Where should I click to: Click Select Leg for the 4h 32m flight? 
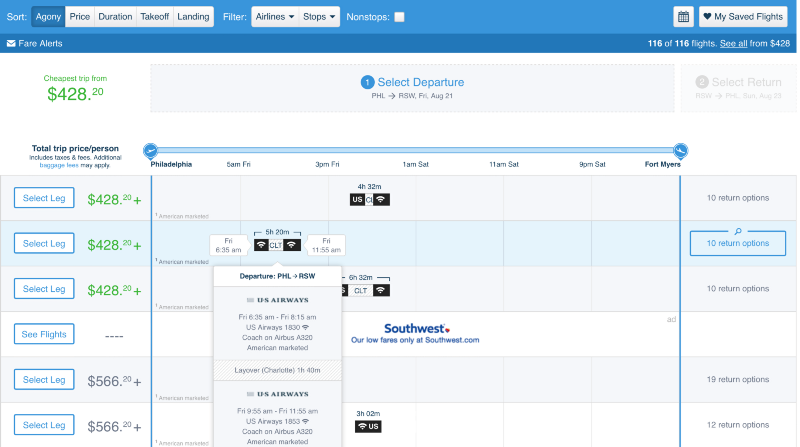pyautogui.click(x=44, y=198)
